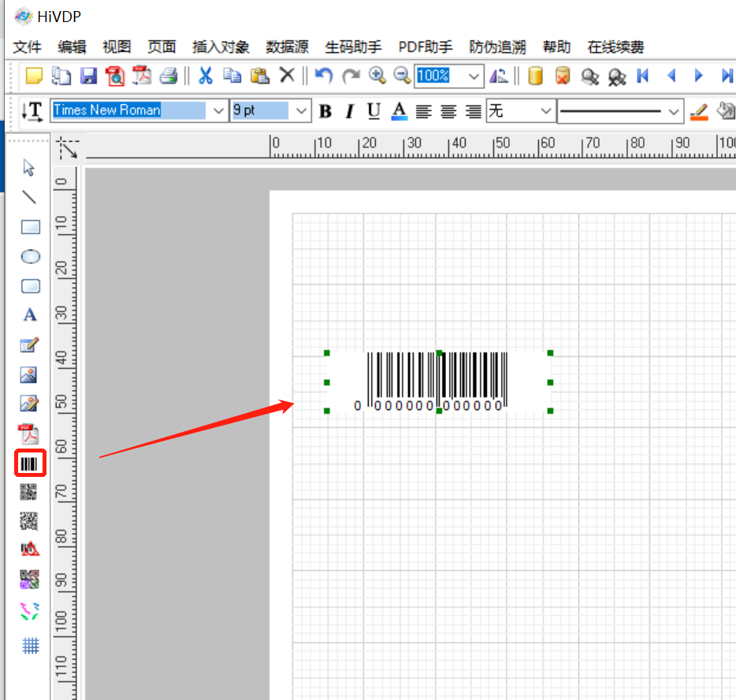
Task: Open the 数据源 menu
Action: [287, 47]
